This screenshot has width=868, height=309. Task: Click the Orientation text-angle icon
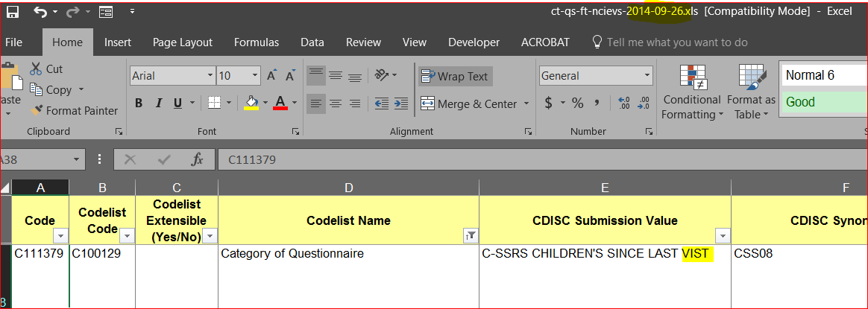[x=383, y=75]
